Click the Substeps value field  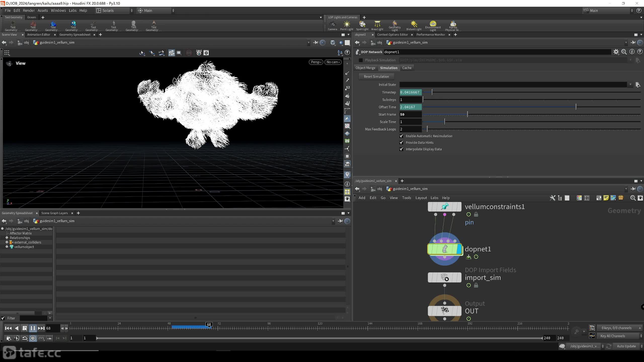coord(411,100)
